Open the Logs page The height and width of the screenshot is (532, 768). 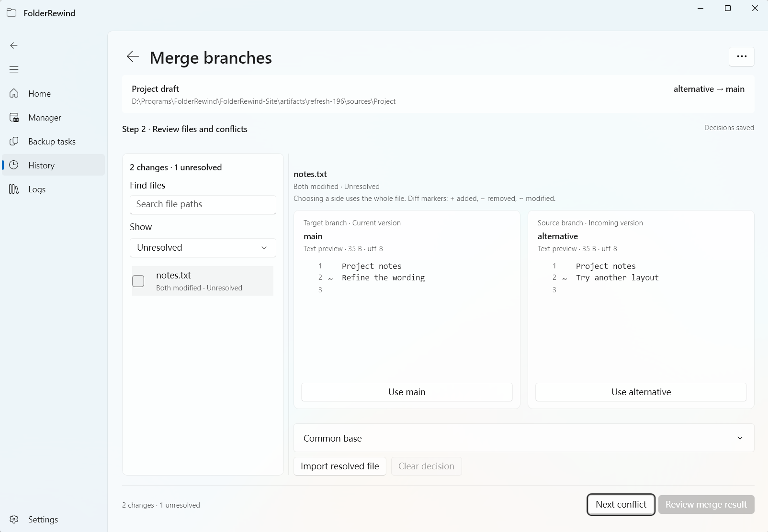(x=54, y=189)
